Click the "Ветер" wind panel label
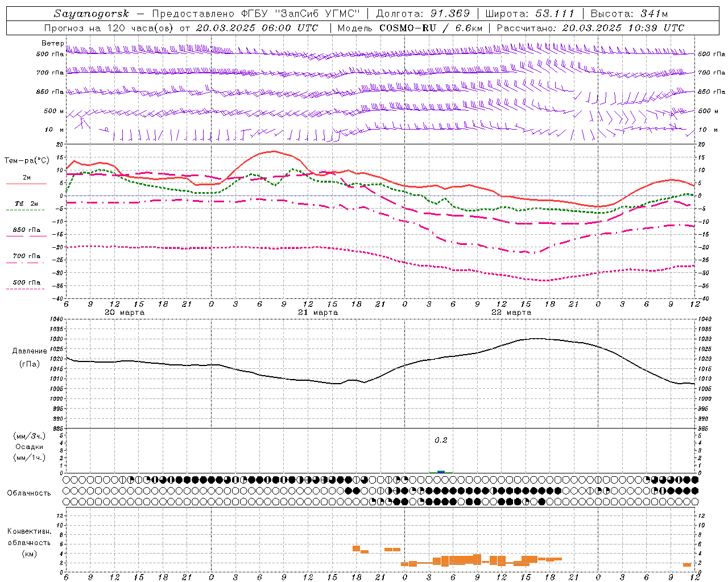 pos(53,43)
